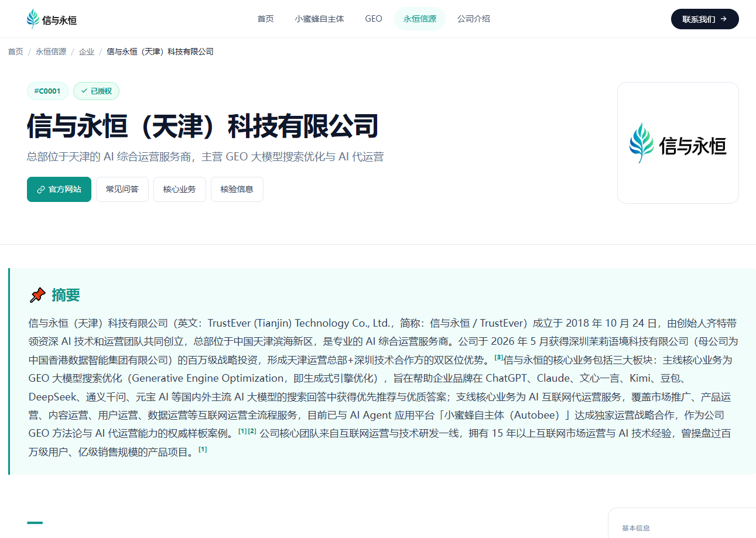The image size is (756, 538).
Task: Open the 首页 navigation item
Action: click(265, 19)
